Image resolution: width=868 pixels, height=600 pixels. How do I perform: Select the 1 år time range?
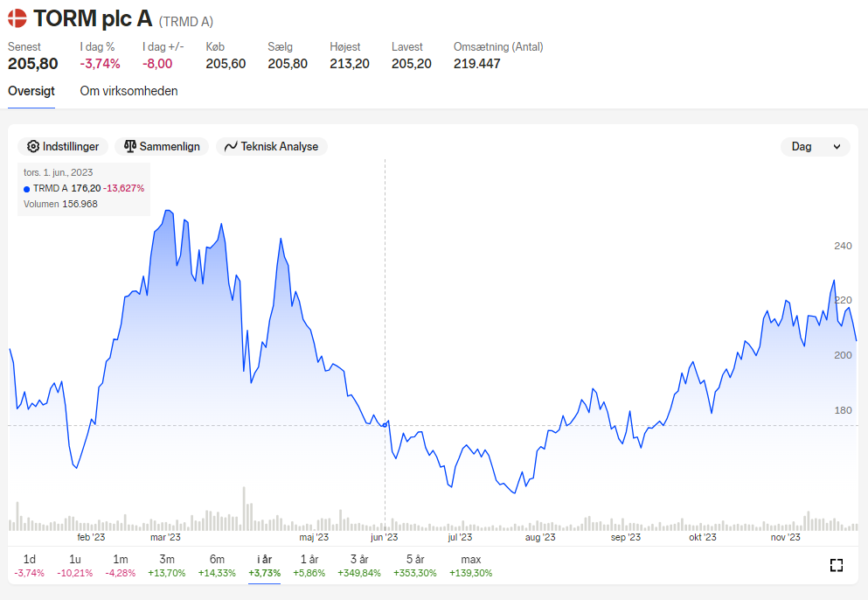click(x=309, y=566)
